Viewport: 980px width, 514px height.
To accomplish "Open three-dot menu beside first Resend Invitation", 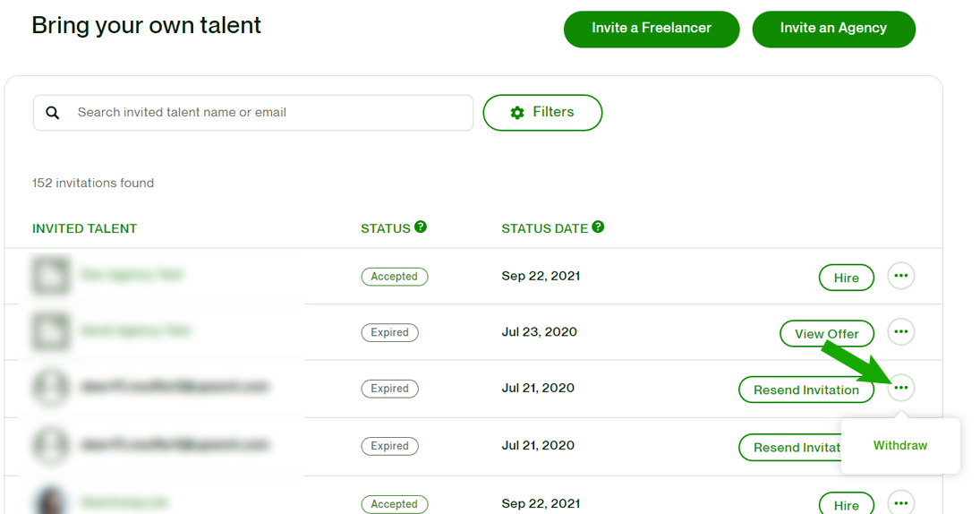I will coord(900,388).
